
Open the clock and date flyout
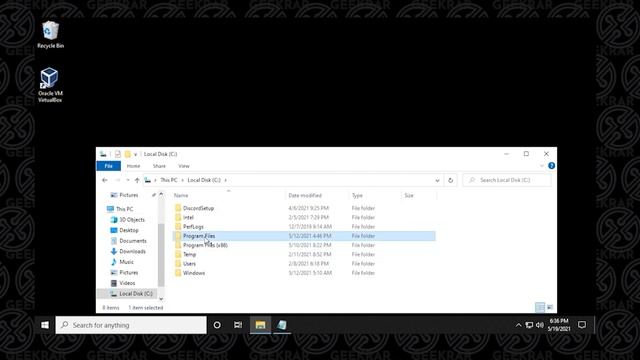click(559, 325)
